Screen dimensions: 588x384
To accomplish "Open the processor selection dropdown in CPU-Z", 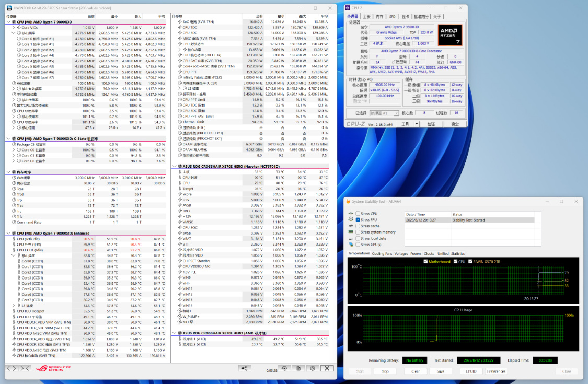I will pyautogui.click(x=383, y=113).
